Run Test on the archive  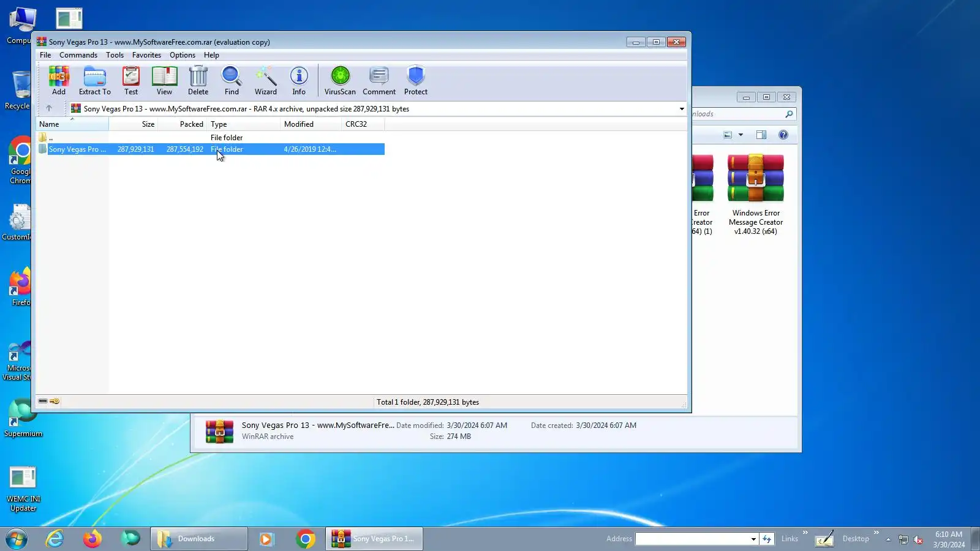click(131, 81)
